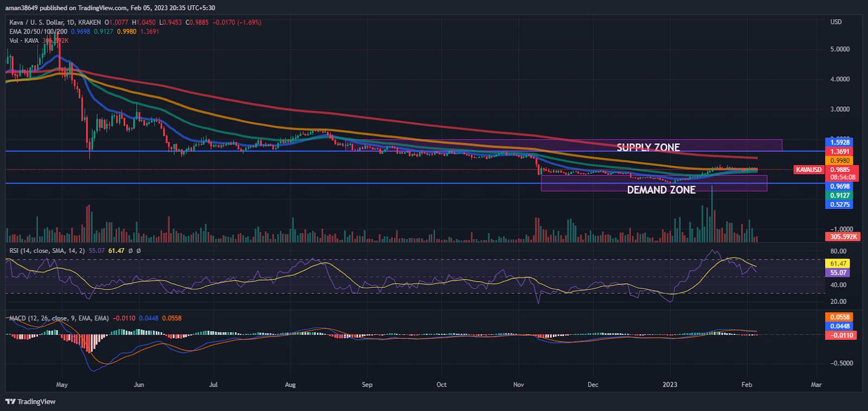868x411 pixels.
Task: Select the 'EMA 20/50/100/200' indicator legend
Action: pos(39,31)
